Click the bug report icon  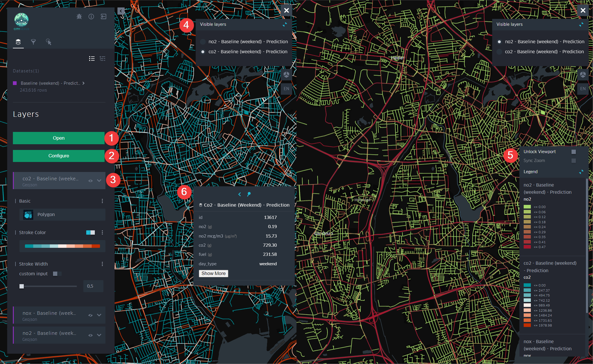click(x=79, y=17)
